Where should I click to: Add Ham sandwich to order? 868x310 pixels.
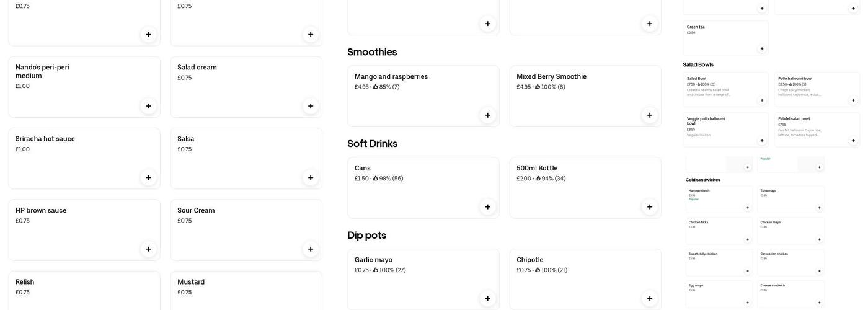pos(748,208)
